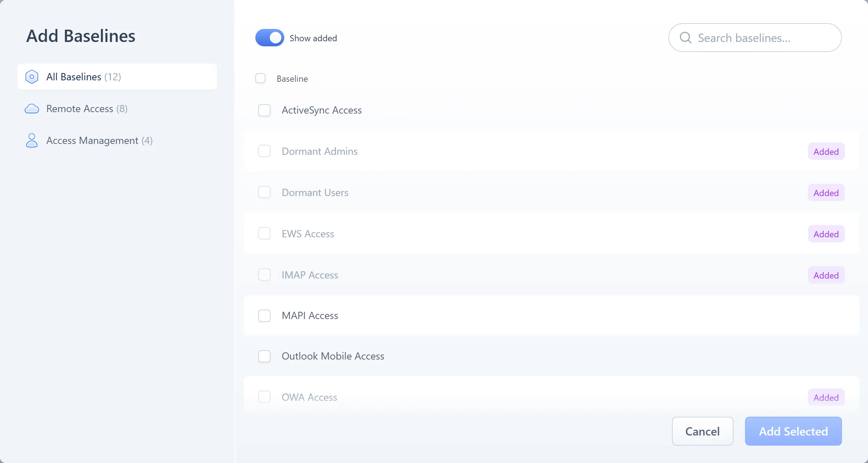The height and width of the screenshot is (463, 868).
Task: Click the All Baselines hexagon icon
Action: point(32,77)
